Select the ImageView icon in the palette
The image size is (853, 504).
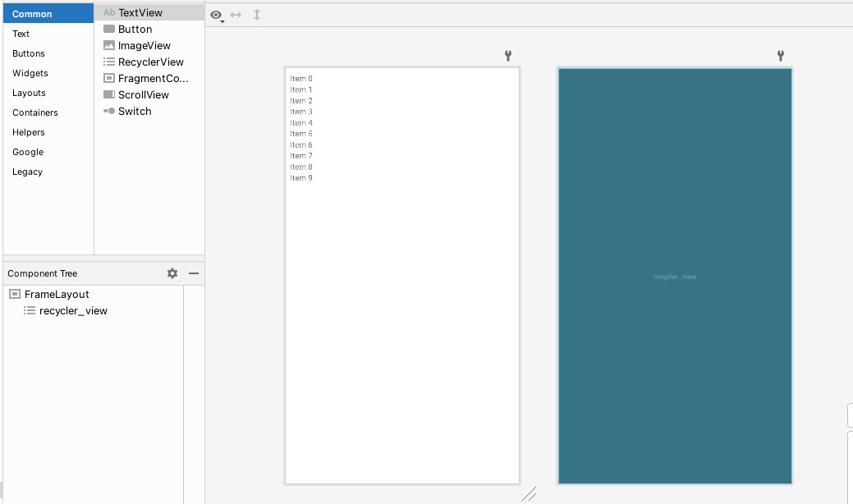(110, 45)
